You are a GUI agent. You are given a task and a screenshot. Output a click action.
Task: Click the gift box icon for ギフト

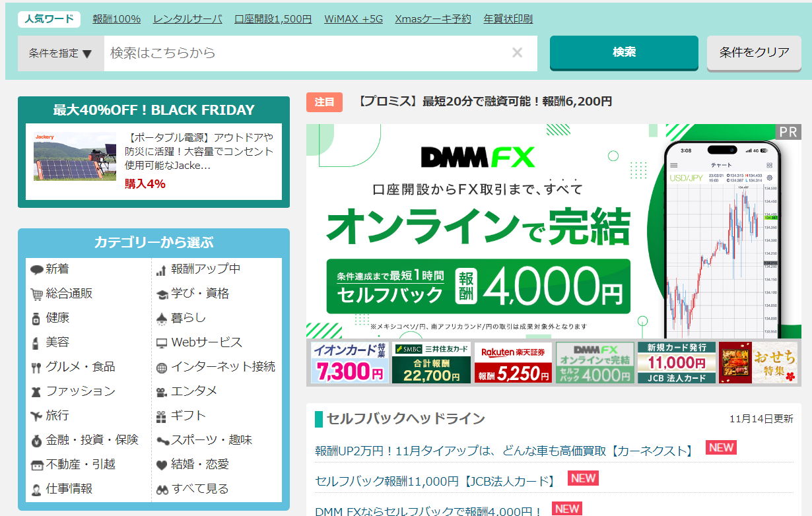(x=162, y=416)
